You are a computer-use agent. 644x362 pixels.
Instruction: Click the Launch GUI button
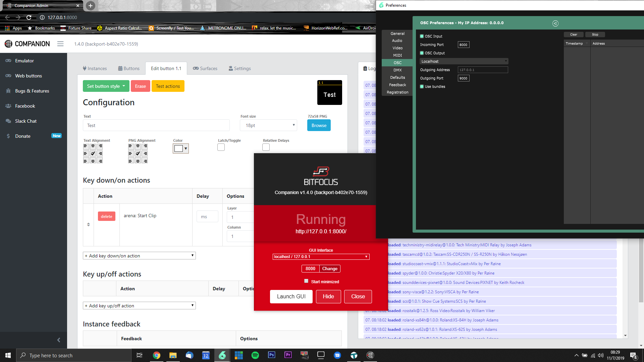(291, 297)
